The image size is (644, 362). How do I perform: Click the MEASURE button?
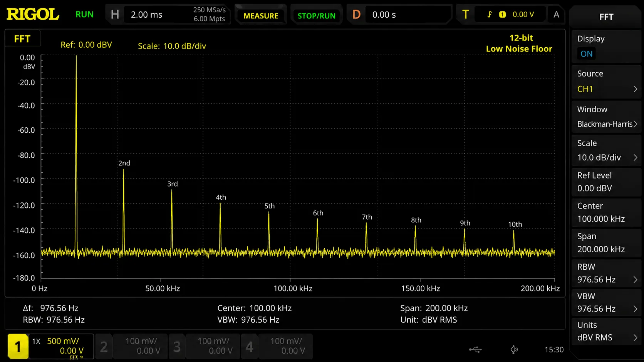pos(261,16)
